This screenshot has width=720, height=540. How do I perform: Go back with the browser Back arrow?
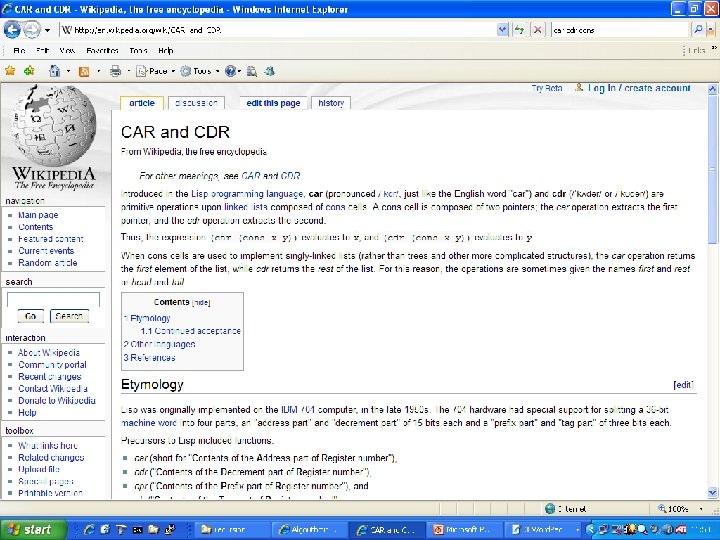pyautogui.click(x=12, y=30)
